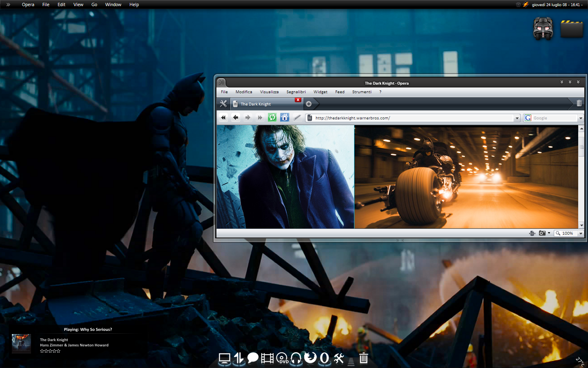The height and width of the screenshot is (368, 588).
Task: Add a new tab with plus button
Action: tap(309, 104)
